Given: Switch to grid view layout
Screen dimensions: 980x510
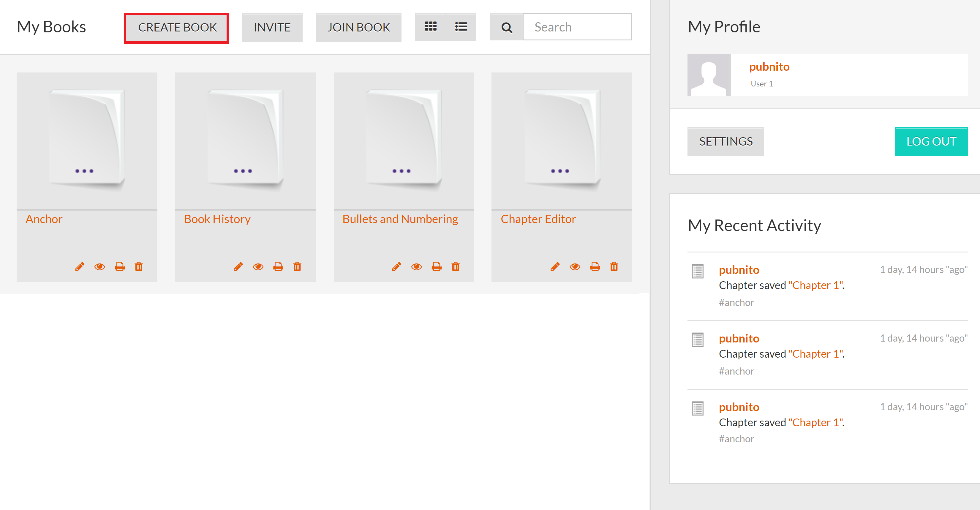Looking at the screenshot, I should [430, 27].
